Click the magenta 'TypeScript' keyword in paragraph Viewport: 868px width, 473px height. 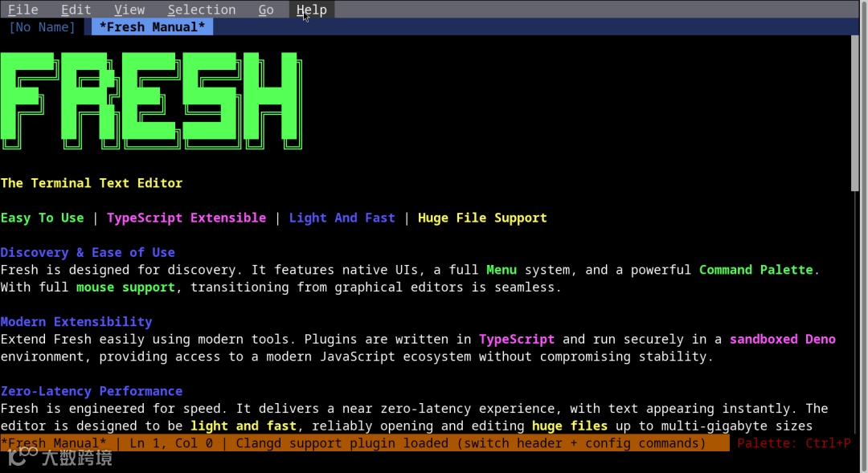pyautogui.click(x=517, y=339)
